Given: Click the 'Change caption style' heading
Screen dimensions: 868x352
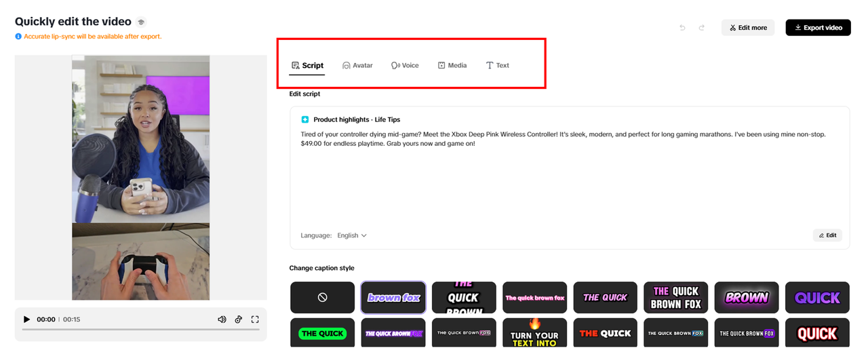Looking at the screenshot, I should coord(321,268).
